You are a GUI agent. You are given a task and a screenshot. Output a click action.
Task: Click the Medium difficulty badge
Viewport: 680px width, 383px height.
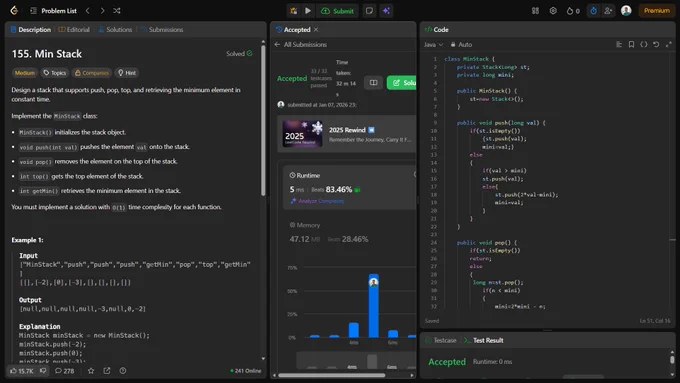pos(25,73)
